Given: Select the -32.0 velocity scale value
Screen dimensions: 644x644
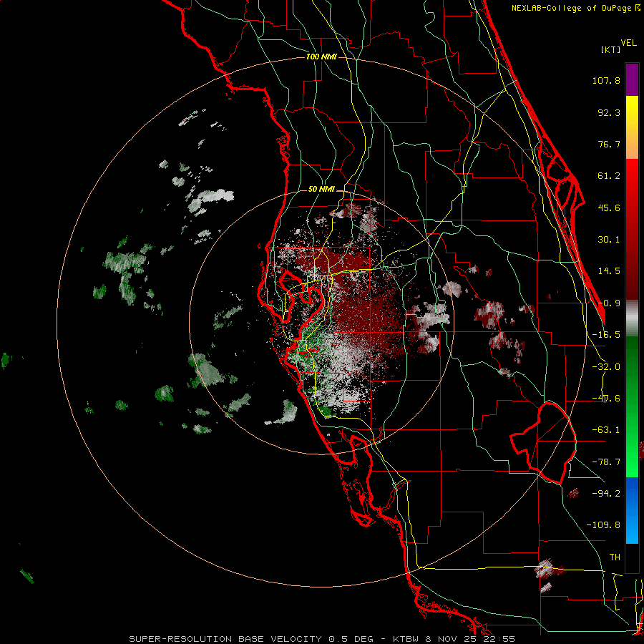Looking at the screenshot, I should 606,367.
